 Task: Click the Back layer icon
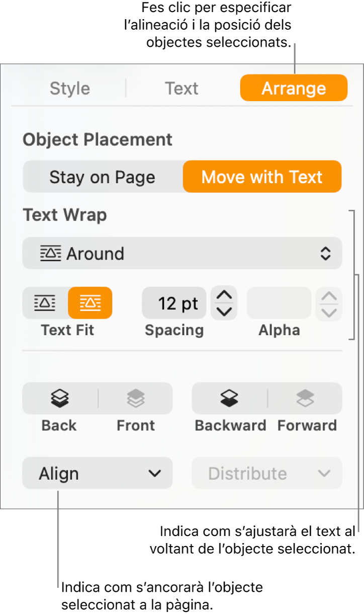[60, 399]
